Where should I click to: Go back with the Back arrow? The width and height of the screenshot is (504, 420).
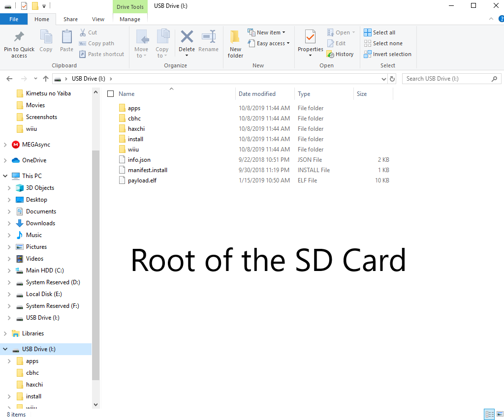pos(9,79)
